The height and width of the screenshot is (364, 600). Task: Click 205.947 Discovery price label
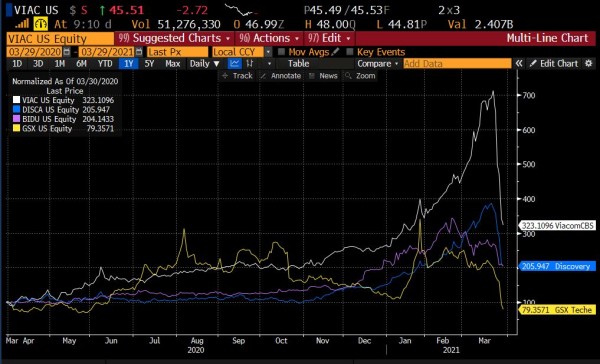[x=557, y=266]
